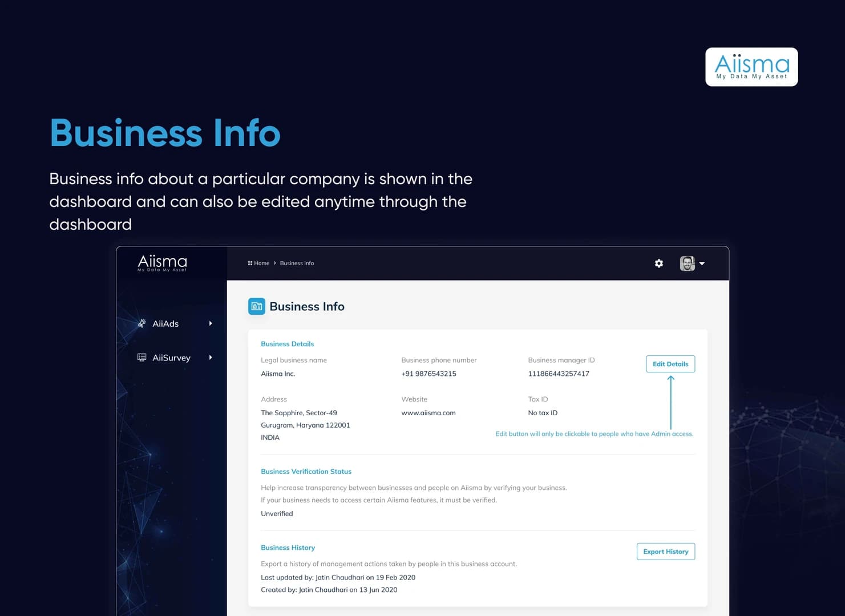
Task: Click the AiiSurvey monitor icon
Action: pos(141,358)
